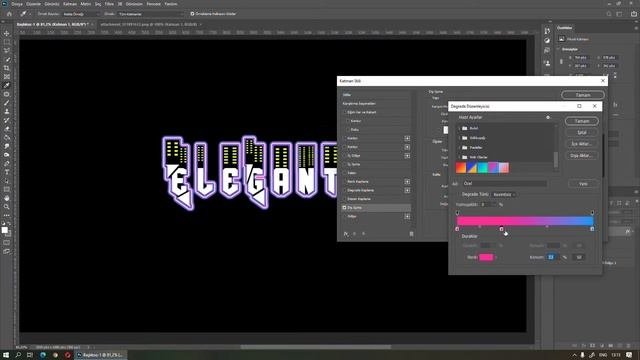Click the Sil button next to Konum

[x=579, y=258]
